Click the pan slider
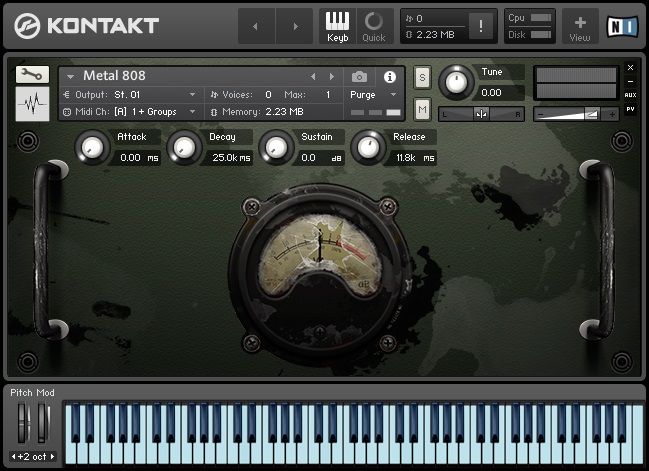The height and width of the screenshot is (471, 649). 481,114
